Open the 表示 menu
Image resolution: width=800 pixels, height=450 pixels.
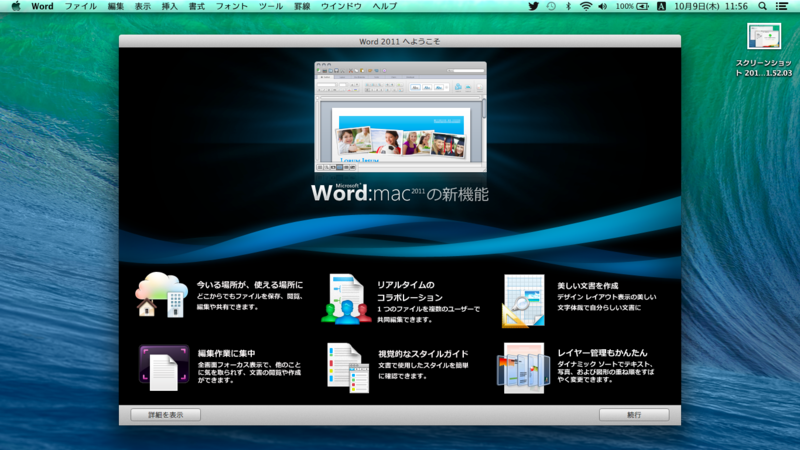[x=142, y=6]
